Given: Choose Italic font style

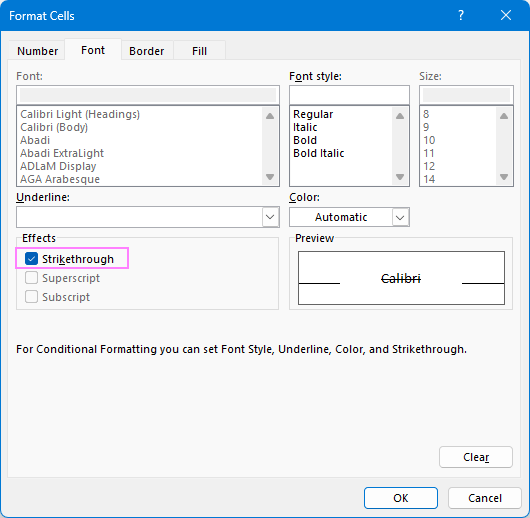Looking at the screenshot, I should point(305,127).
